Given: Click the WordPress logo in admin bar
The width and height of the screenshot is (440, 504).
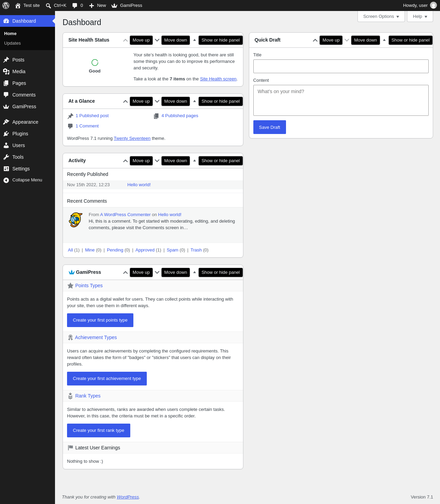Looking at the screenshot, I should pyautogui.click(x=6, y=5).
